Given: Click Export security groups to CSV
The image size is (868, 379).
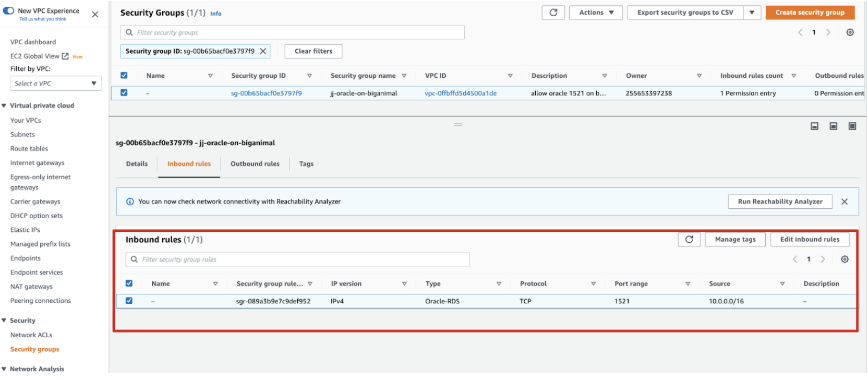Looking at the screenshot, I should click(x=685, y=13).
